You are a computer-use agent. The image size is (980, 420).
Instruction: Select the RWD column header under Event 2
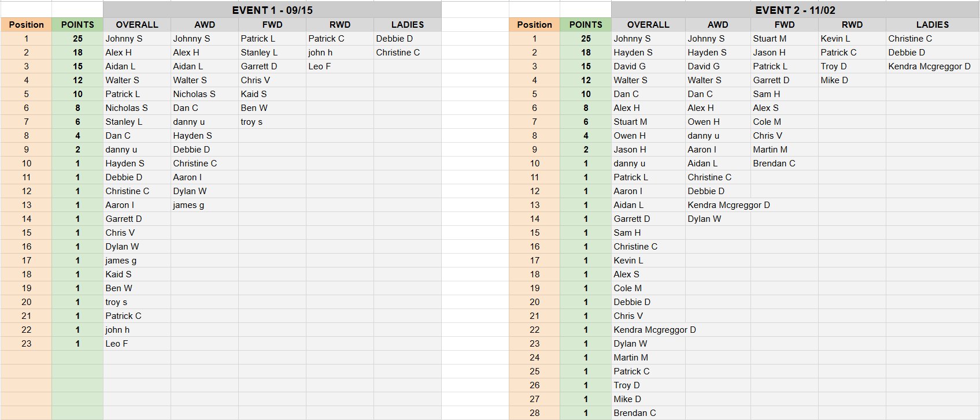(852, 25)
